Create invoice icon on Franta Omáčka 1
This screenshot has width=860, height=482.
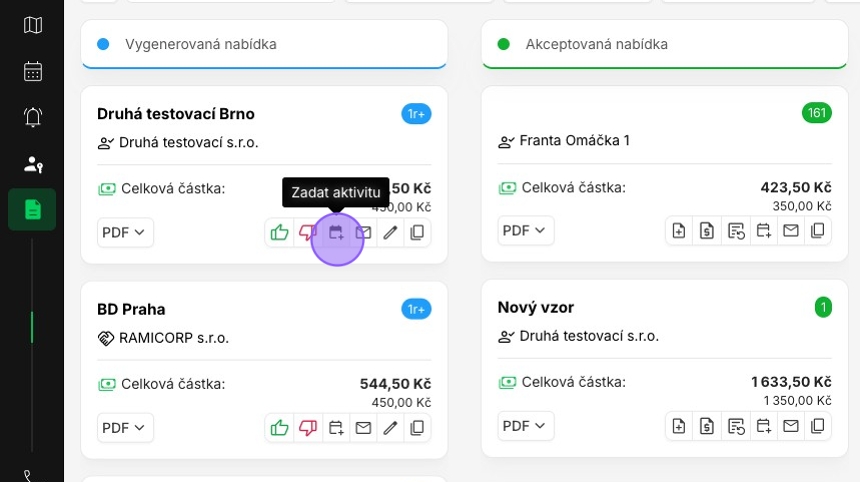point(707,231)
